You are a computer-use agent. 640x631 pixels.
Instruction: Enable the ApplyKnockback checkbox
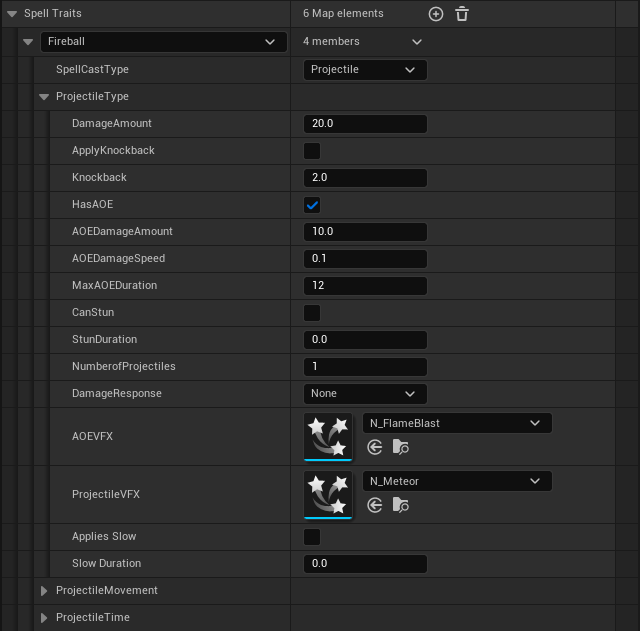tap(312, 151)
